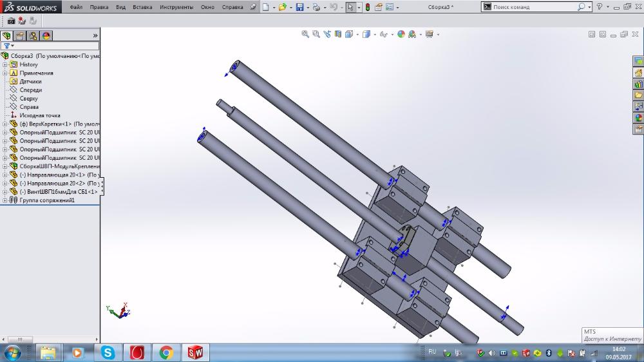Image resolution: width=644 pixels, height=362 pixels.
Task: Switch to the ConfigurationManager tab icon
Action: [33, 36]
